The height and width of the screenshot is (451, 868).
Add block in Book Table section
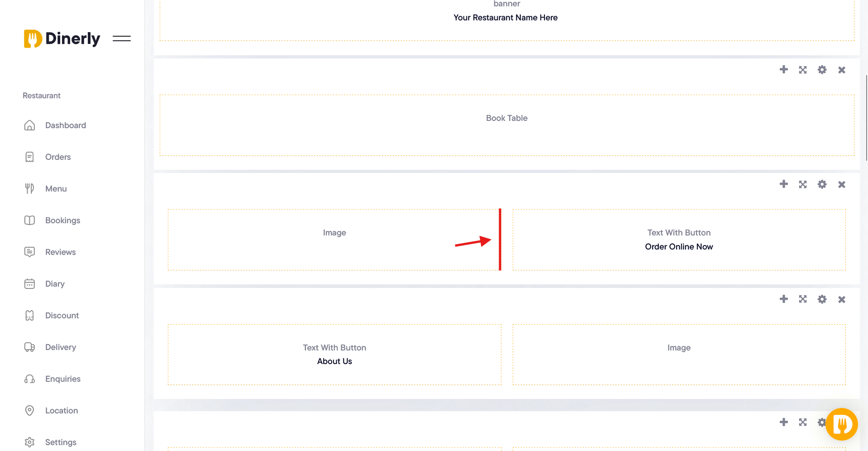pyautogui.click(x=784, y=70)
